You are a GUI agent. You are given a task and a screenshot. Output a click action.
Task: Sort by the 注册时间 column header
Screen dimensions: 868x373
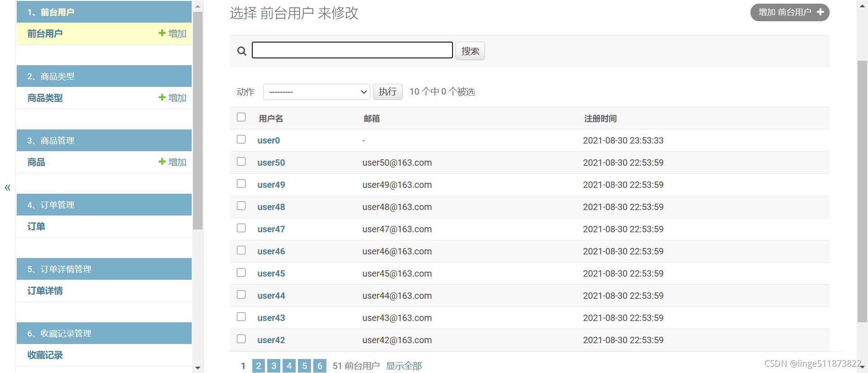(600, 119)
